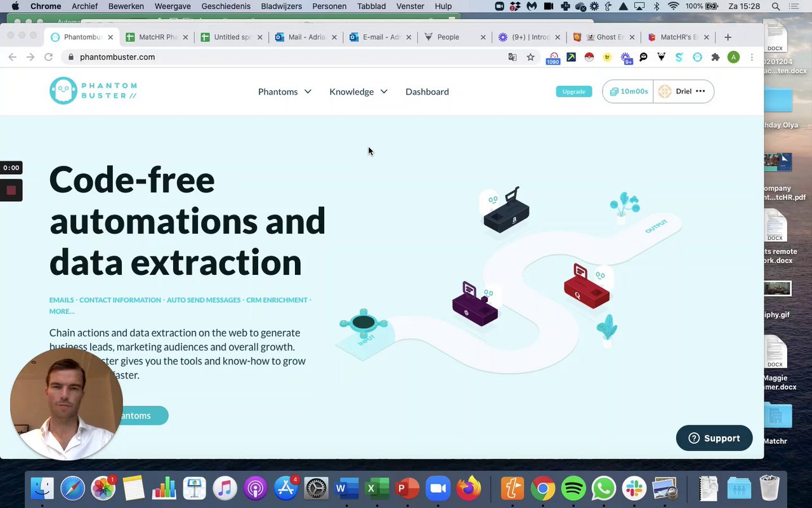Image resolution: width=812 pixels, height=508 pixels.
Task: Close the Phantombuster tab
Action: pyautogui.click(x=110, y=37)
